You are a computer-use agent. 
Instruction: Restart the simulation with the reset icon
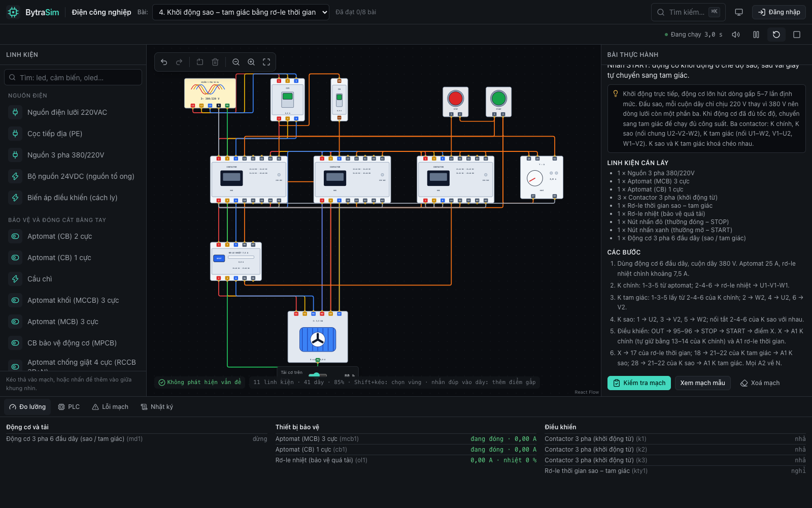coord(776,35)
